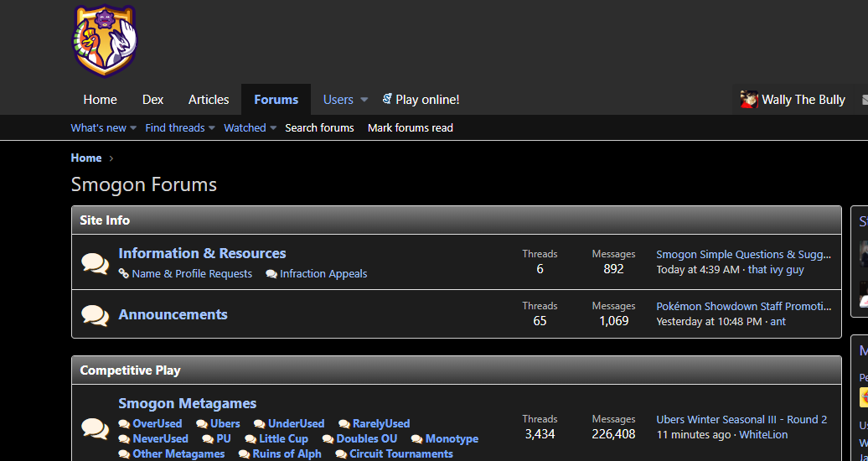Viewport: 868px width, 461px height.
Task: Click Search forums
Action: click(x=319, y=128)
